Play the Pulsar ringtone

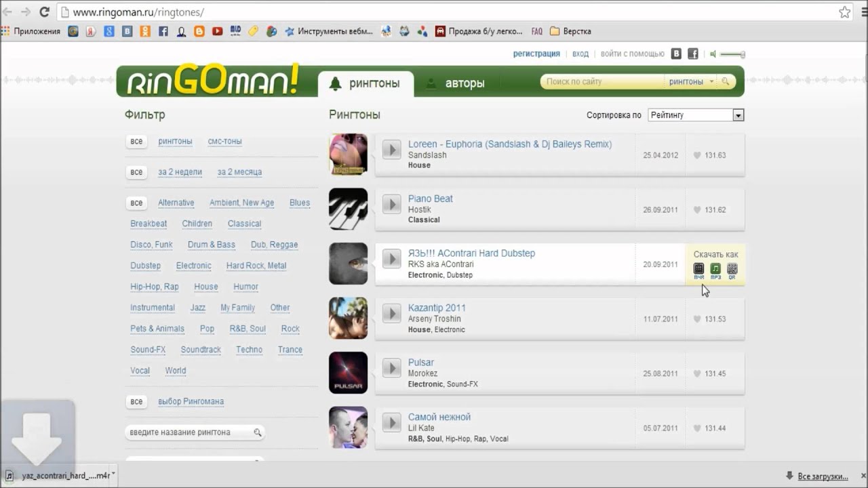[x=391, y=367]
